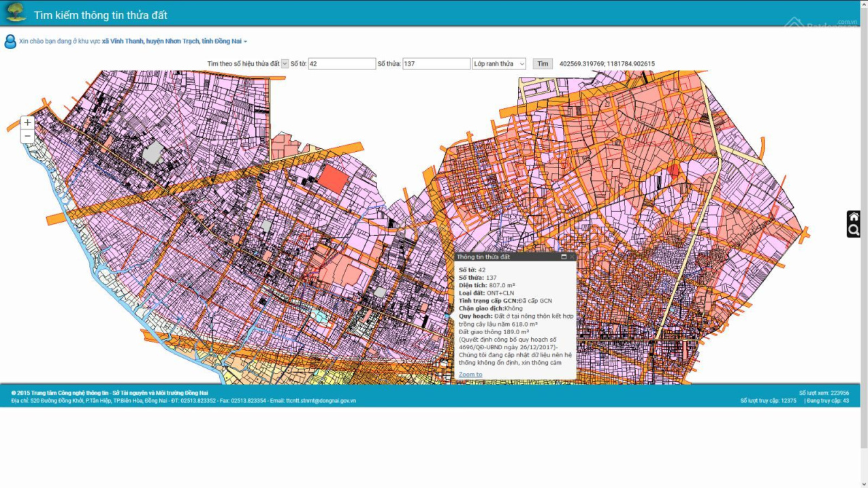
Task: Click the red land parcel on the map
Action: pyautogui.click(x=333, y=178)
